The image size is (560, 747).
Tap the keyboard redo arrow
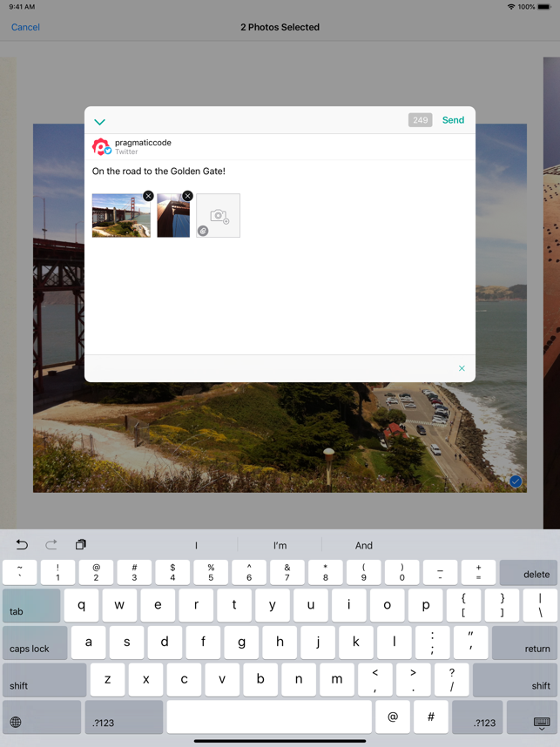51,544
